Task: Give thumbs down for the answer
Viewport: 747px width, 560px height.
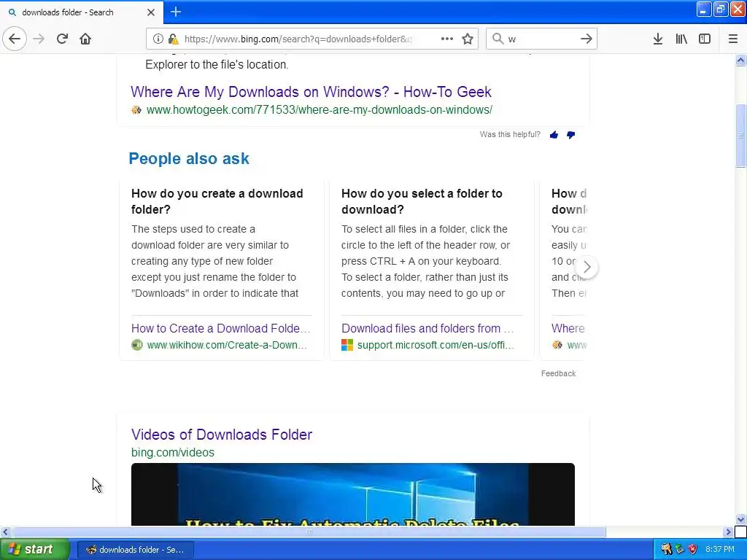Action: (x=570, y=135)
